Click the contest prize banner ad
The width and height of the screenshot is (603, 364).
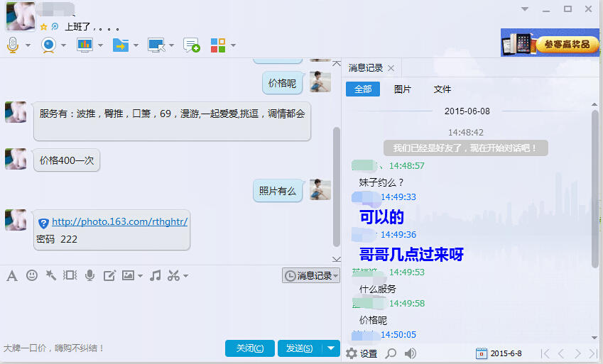(x=550, y=43)
